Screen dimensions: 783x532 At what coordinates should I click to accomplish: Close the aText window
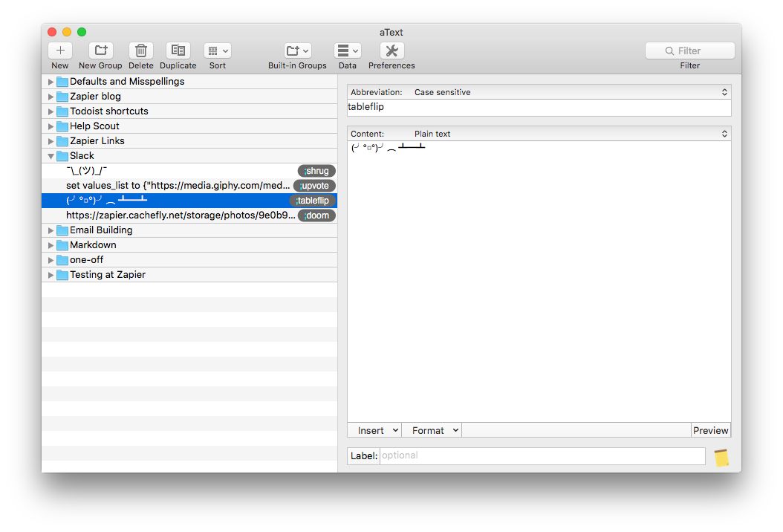(x=52, y=32)
